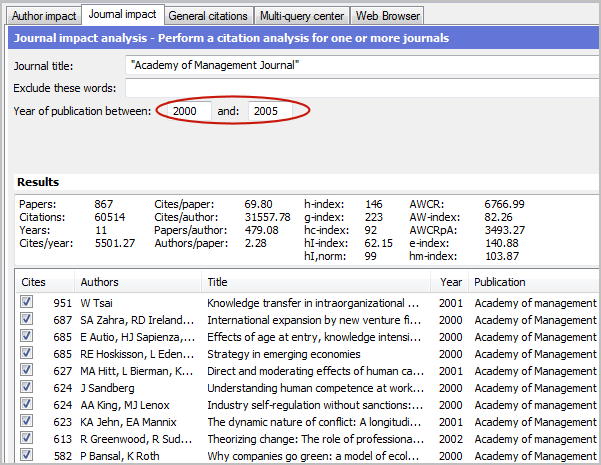Click the Cites/year value 5501.27
The image size is (601, 465).
pos(115,243)
